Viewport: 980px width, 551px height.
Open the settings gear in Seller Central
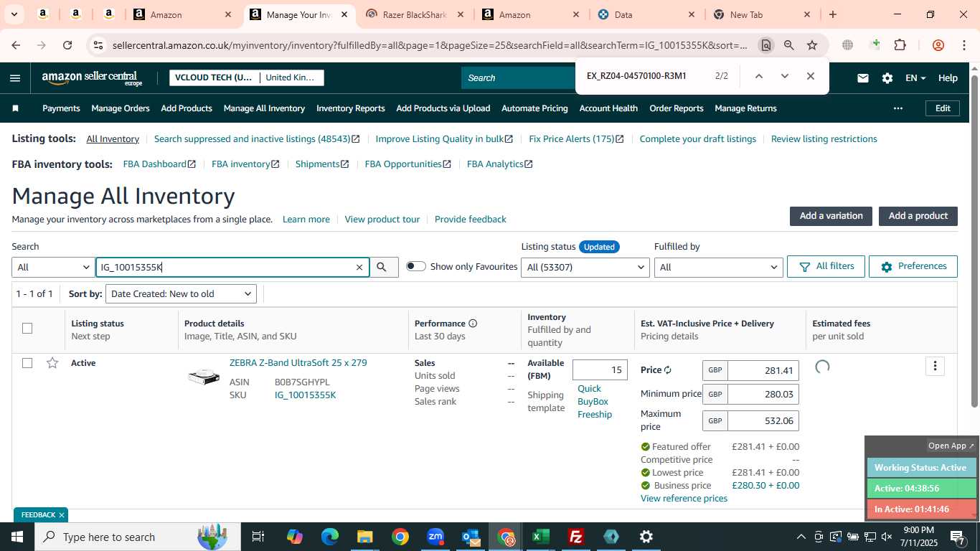click(x=887, y=78)
